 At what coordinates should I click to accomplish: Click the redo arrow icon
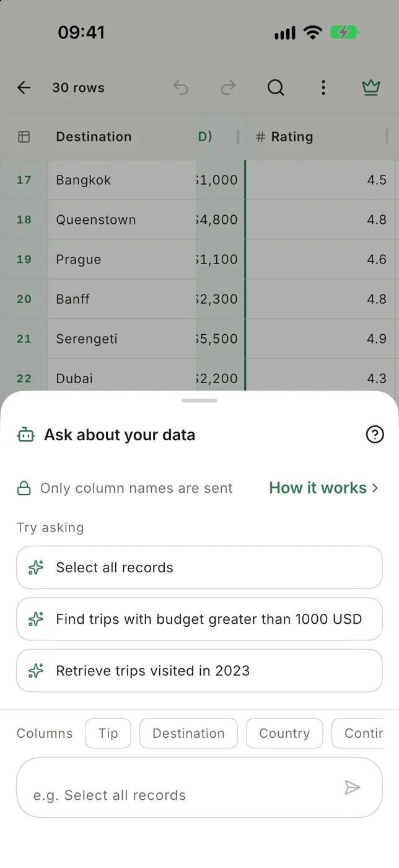point(228,88)
